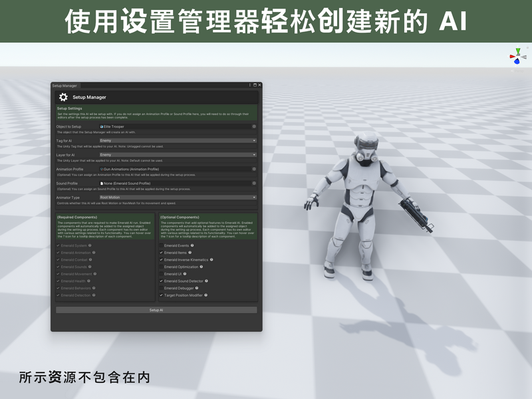Screen dimensions: 532x399
Task: Close the Setup Manager window
Action: pos(259,85)
